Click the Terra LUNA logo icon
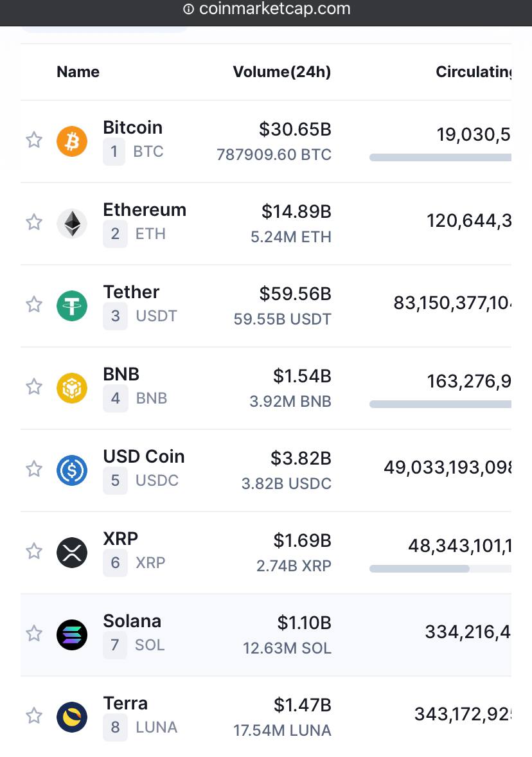The height and width of the screenshot is (757, 532). pos(72,717)
